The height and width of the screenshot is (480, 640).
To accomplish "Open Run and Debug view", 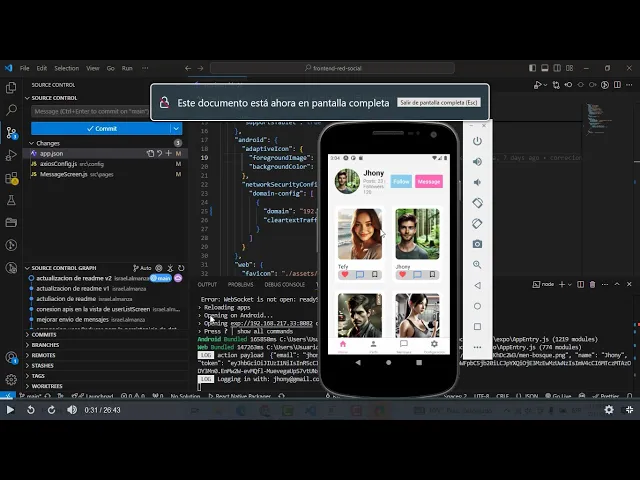I will click(11, 155).
